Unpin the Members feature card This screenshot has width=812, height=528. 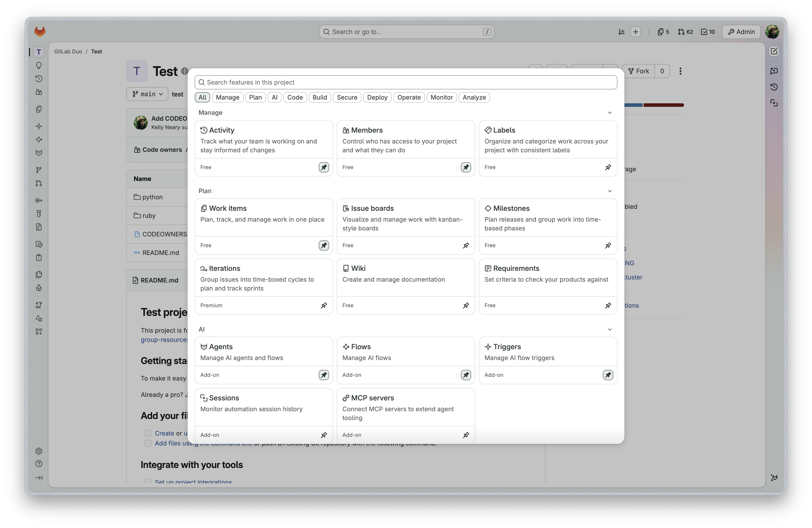point(466,167)
